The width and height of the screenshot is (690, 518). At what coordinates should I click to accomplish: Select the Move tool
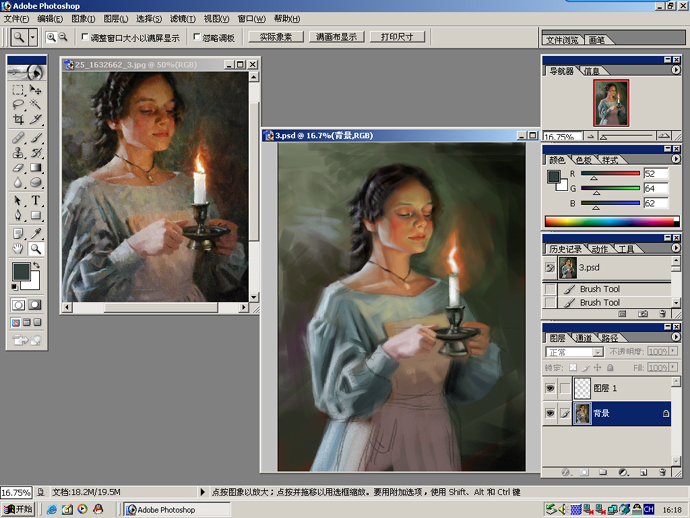click(35, 90)
